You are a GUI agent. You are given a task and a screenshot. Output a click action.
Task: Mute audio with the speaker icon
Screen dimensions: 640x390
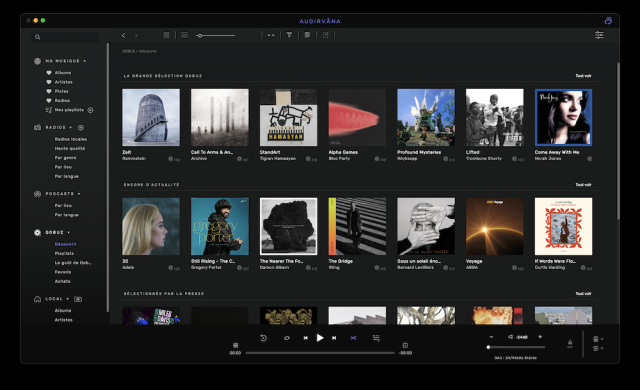tap(510, 337)
